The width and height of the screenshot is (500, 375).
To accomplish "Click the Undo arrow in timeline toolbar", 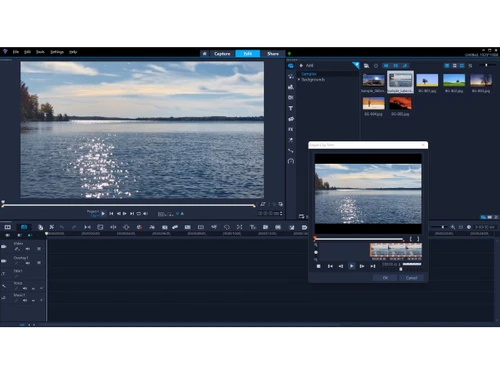I will pos(62,227).
